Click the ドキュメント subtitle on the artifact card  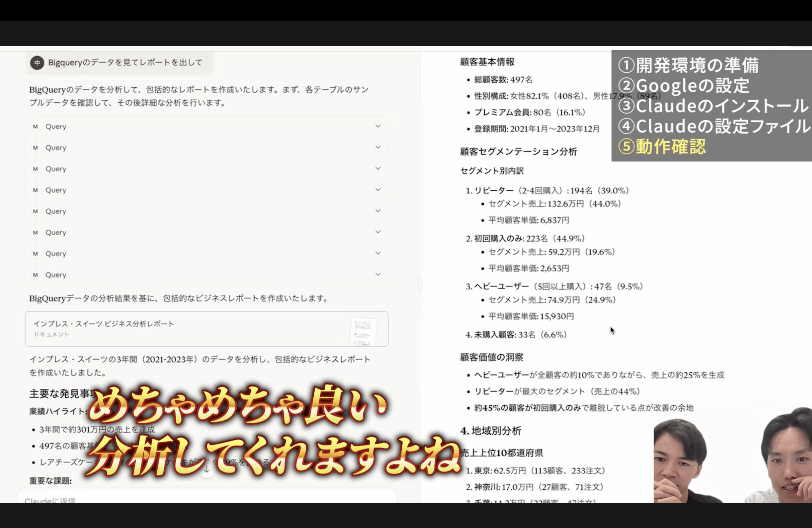[51, 334]
